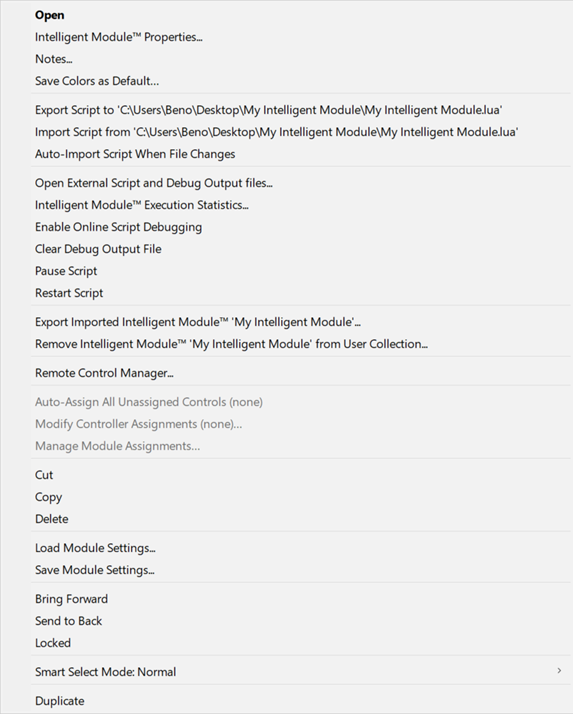
Task: Duplicate the module
Action: (60, 701)
